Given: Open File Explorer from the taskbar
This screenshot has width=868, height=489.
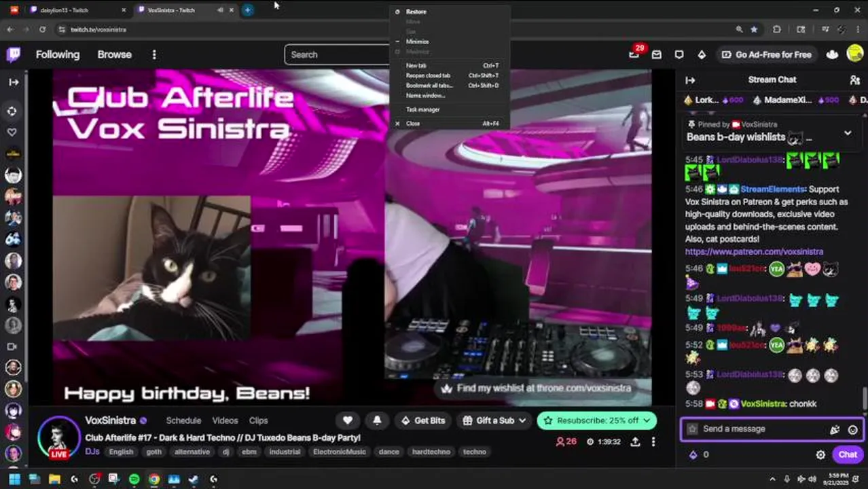Looking at the screenshot, I should click(x=54, y=479).
